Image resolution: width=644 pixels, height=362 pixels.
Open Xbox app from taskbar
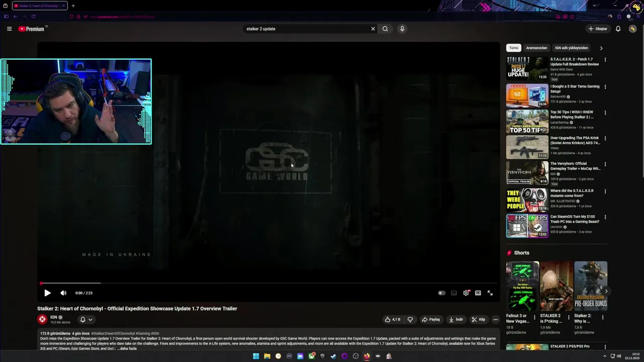click(x=311, y=356)
